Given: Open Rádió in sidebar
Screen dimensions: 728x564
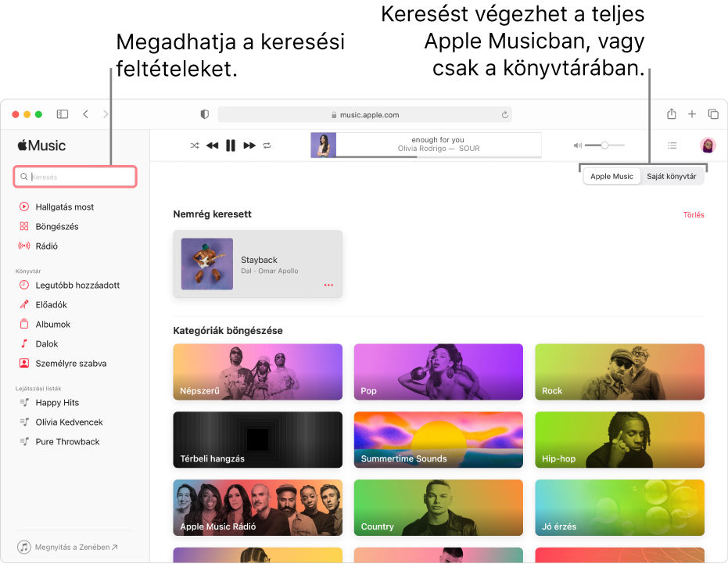Looking at the screenshot, I should pos(46,246).
